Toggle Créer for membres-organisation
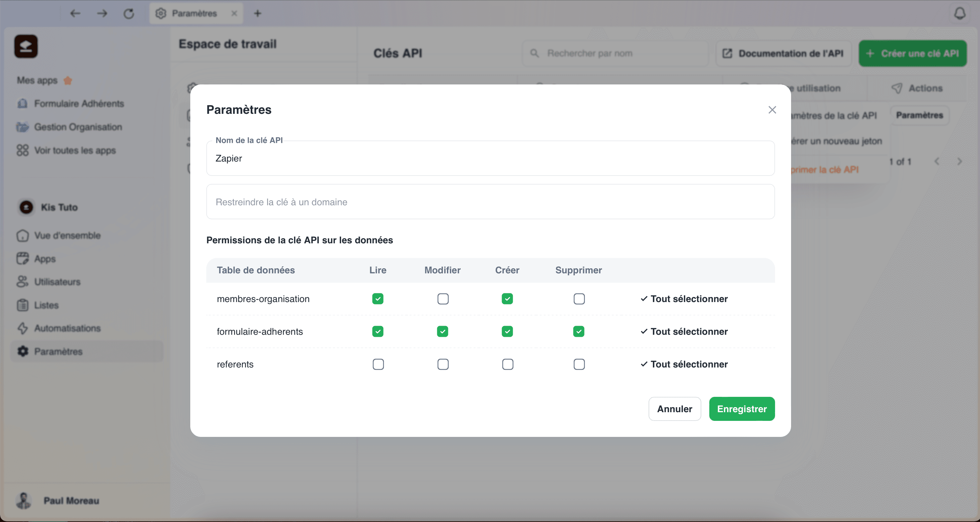The width and height of the screenshot is (980, 522). tap(507, 299)
